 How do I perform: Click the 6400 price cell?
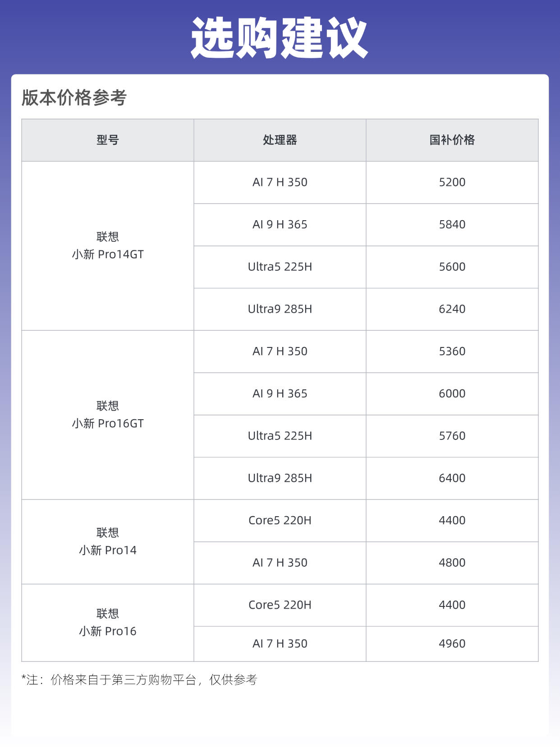click(x=452, y=478)
